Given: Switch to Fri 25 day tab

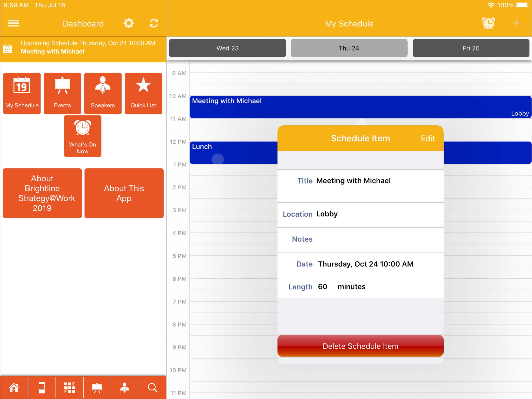Looking at the screenshot, I should (x=471, y=48).
